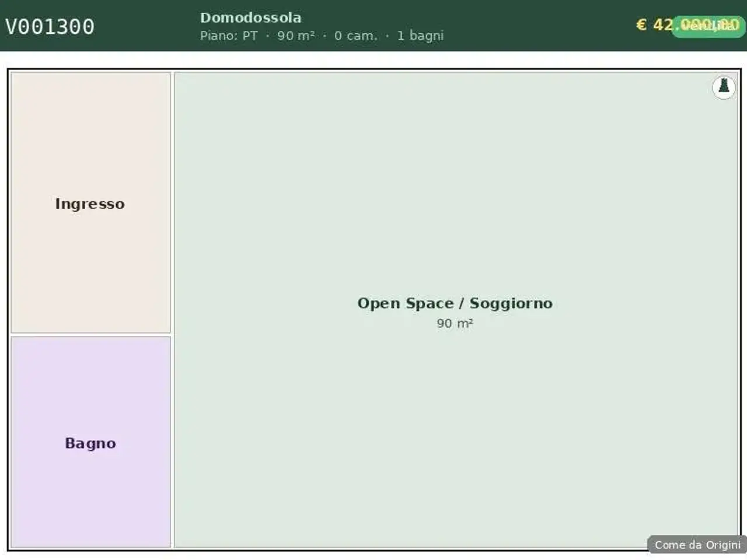Click the 1 bagni detail text
The height and width of the screenshot is (560, 747).
420,36
